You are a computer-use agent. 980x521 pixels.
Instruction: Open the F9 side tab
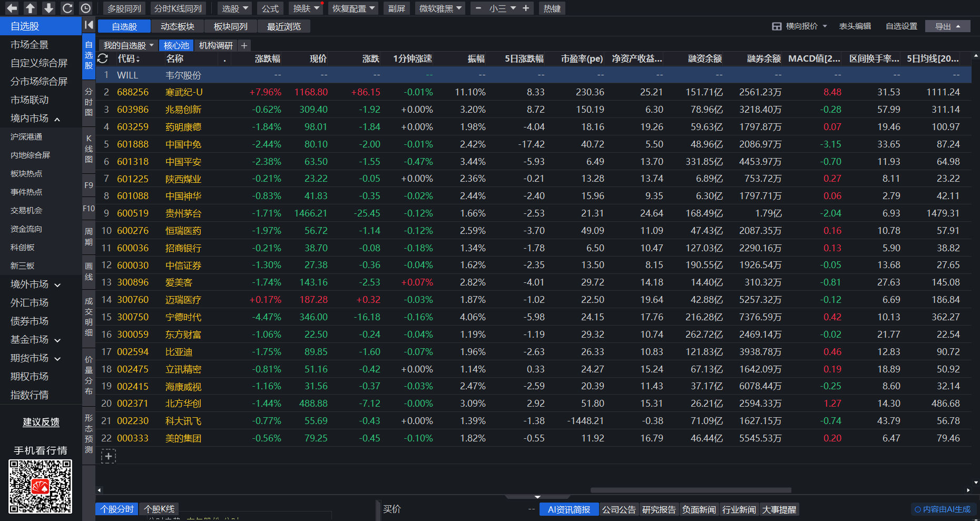tap(89, 185)
